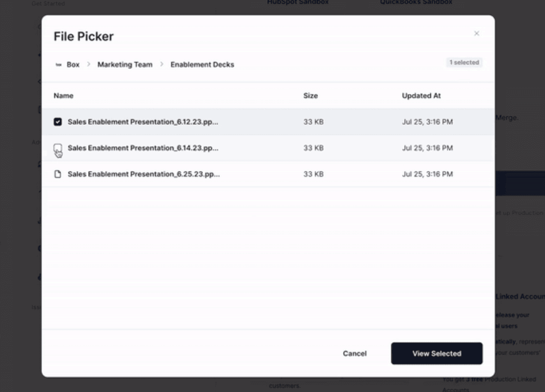Close the File Picker dialog
This screenshot has height=392, width=545.
pyautogui.click(x=477, y=34)
